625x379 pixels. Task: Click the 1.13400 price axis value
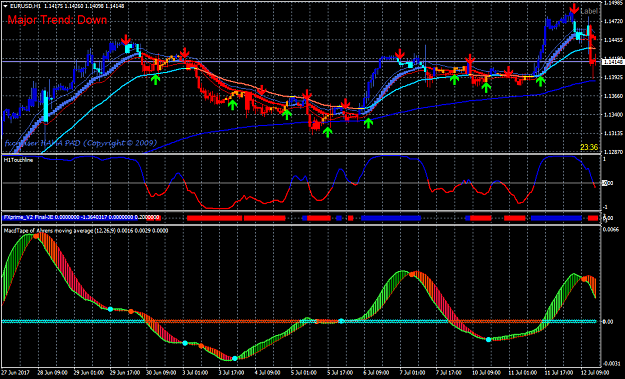612,115
